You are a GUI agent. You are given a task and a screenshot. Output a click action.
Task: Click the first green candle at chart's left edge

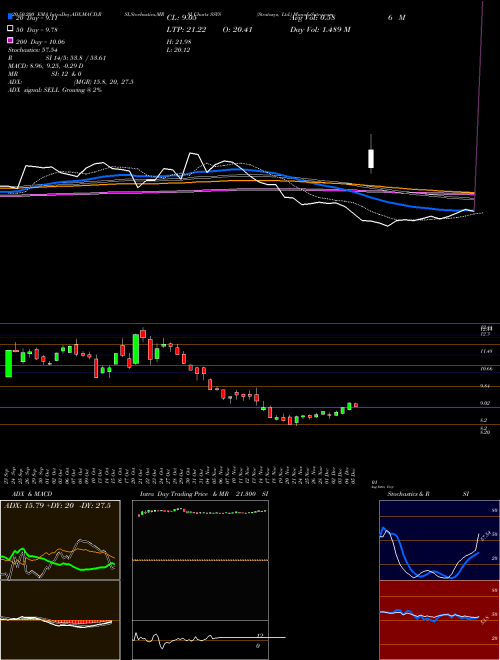tap(8, 363)
